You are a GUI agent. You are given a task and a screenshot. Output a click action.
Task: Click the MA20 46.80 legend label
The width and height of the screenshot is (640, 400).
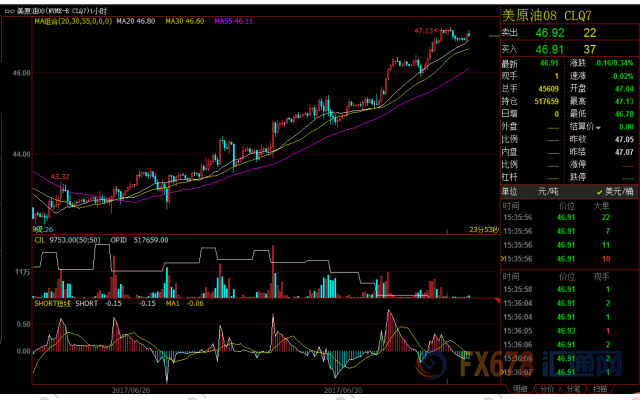pyautogui.click(x=136, y=21)
